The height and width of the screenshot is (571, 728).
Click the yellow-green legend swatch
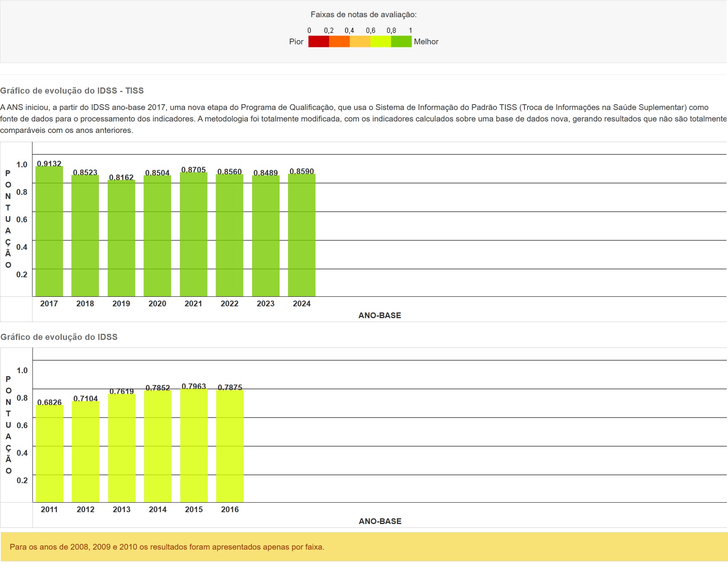tap(380, 41)
